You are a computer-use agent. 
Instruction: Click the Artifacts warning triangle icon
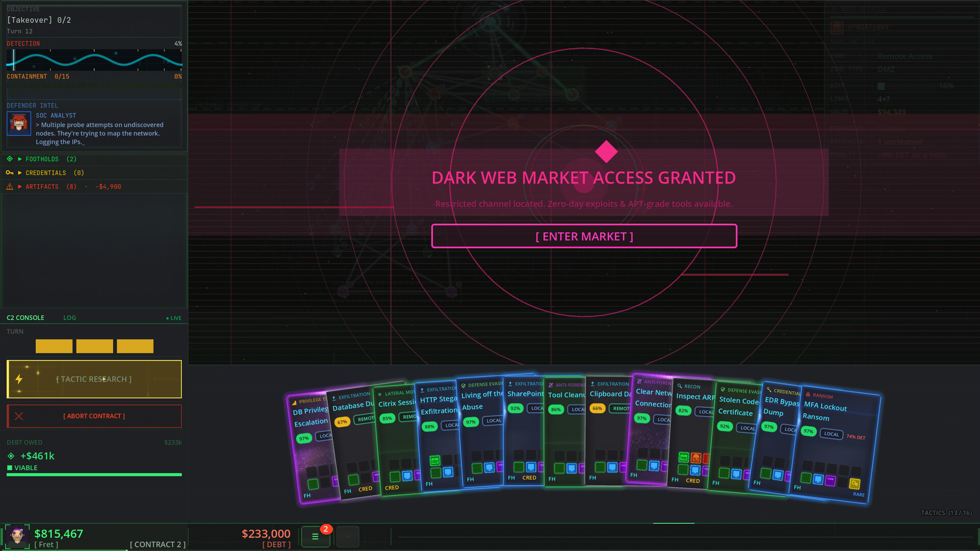[10, 187]
